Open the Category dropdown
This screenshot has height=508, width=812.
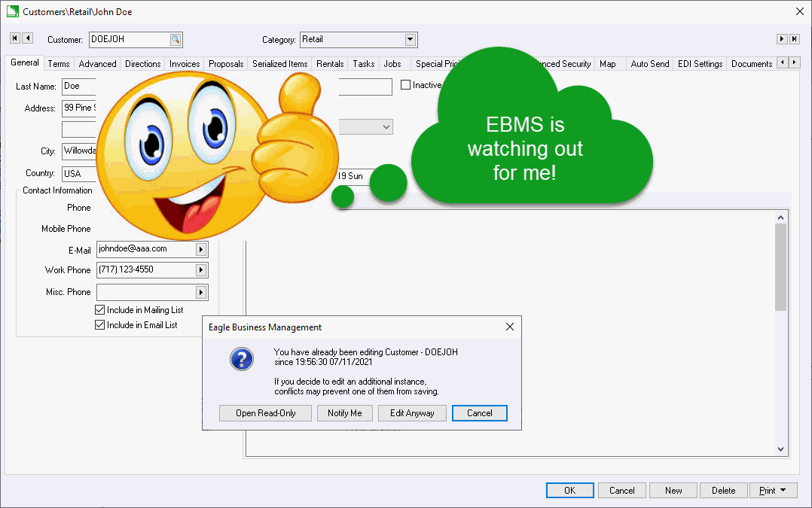pos(411,40)
